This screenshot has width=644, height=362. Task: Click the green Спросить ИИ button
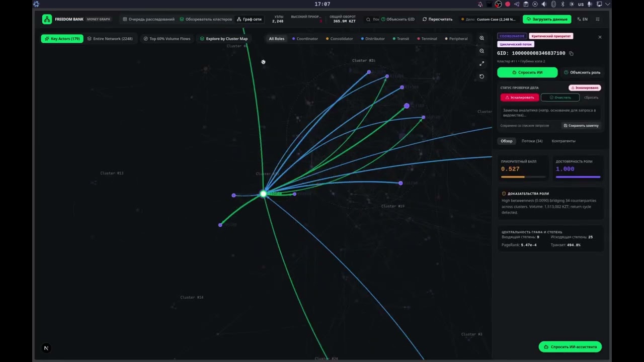coord(527,72)
